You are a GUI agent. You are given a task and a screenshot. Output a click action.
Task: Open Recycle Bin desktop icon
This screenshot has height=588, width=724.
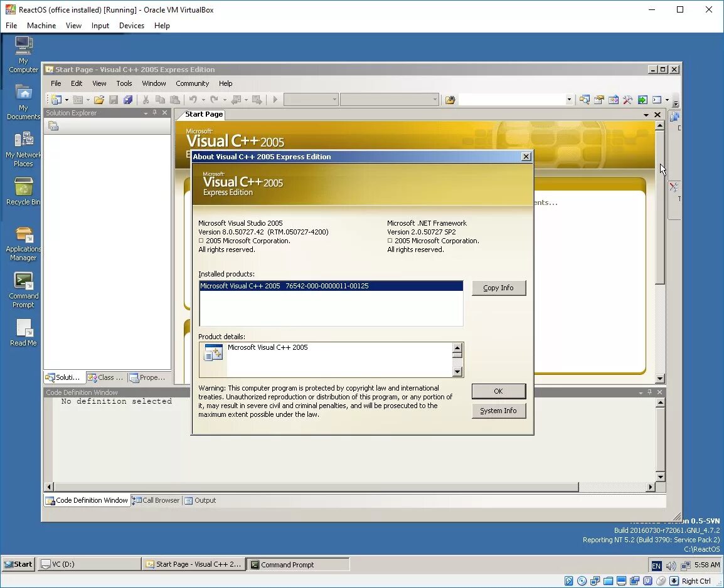24,192
